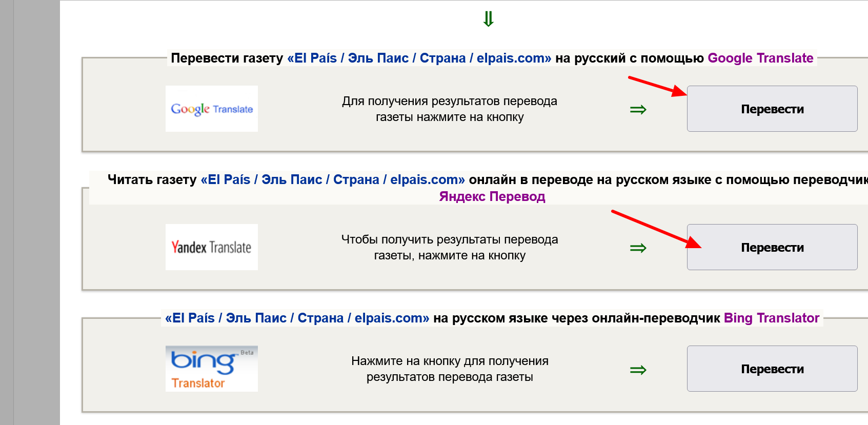The width and height of the screenshot is (868, 425).
Task: Click the green double down arrow at top
Action: pos(488,19)
